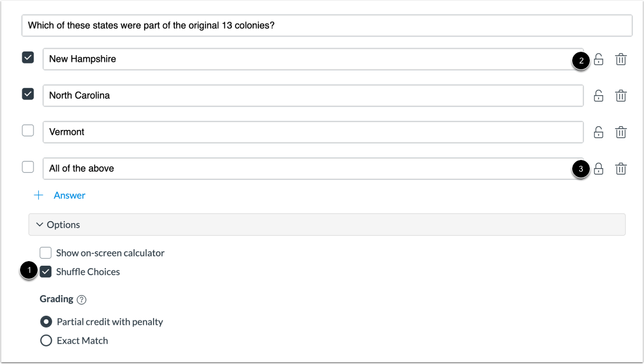
Task: Lock the Vermont answer position
Action: pos(598,132)
